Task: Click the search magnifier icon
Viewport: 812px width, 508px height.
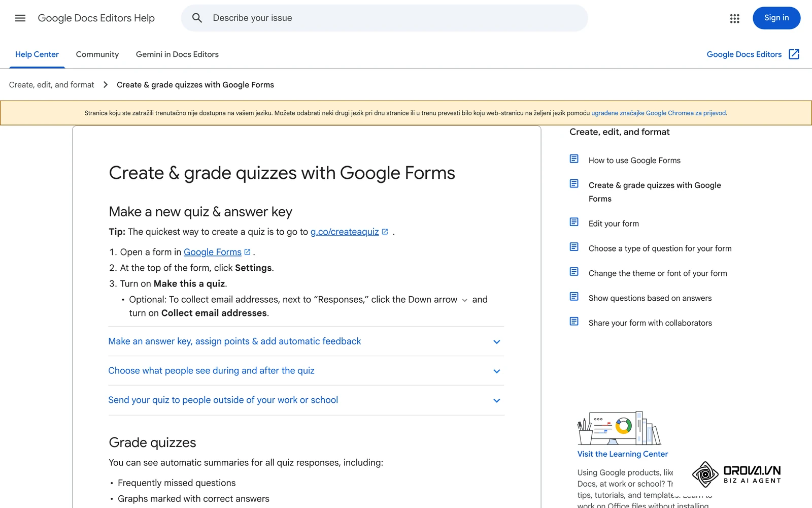Action: tap(197, 18)
